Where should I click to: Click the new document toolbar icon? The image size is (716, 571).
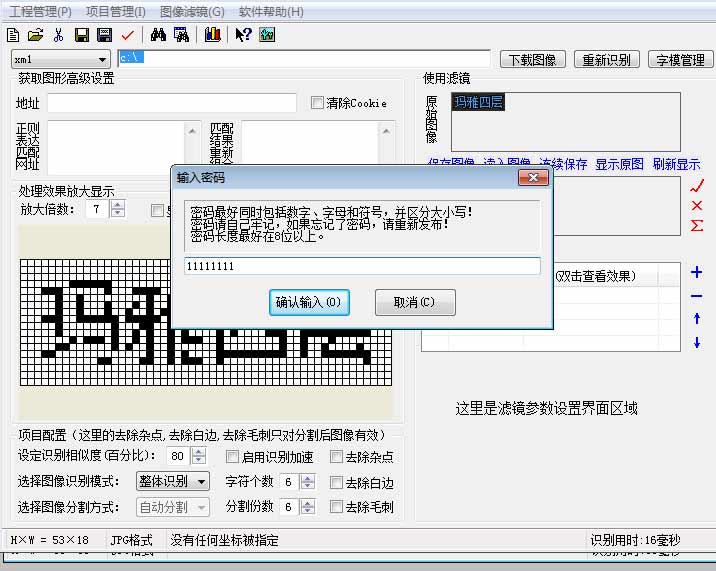(x=14, y=35)
